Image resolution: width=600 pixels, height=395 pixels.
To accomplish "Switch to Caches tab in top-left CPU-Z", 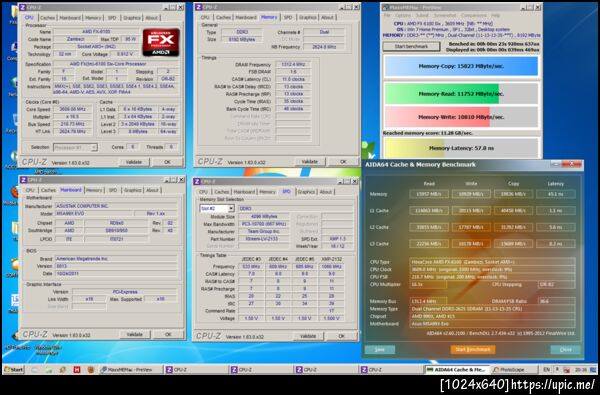I will pos(47,18).
